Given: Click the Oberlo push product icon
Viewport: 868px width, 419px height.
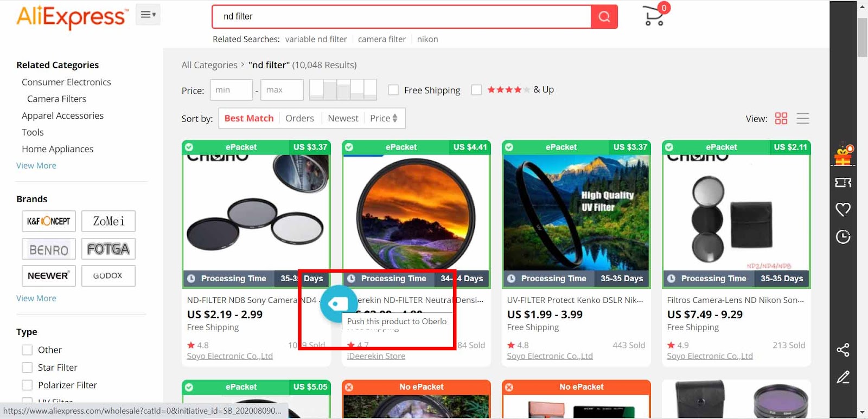Looking at the screenshot, I should coord(339,304).
